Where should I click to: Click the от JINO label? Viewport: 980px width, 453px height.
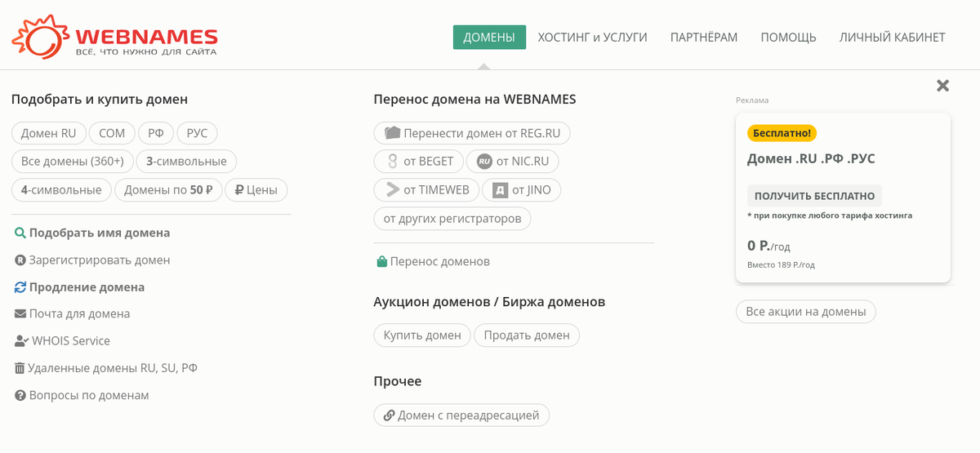click(x=532, y=190)
